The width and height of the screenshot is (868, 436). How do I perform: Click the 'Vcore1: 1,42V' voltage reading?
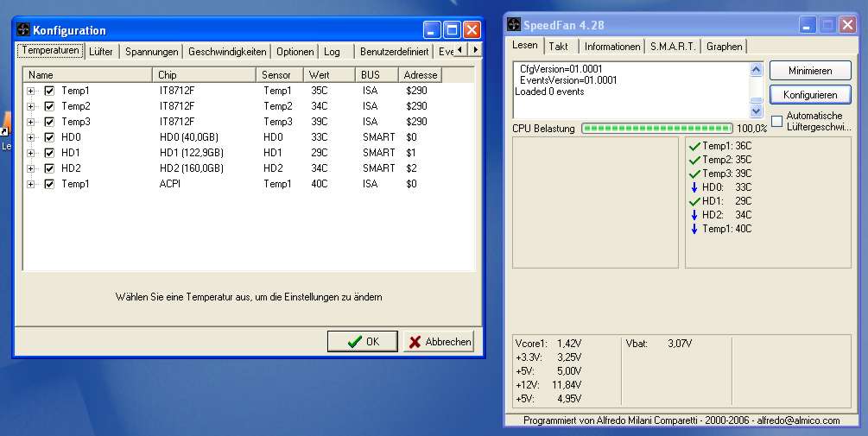(x=548, y=344)
